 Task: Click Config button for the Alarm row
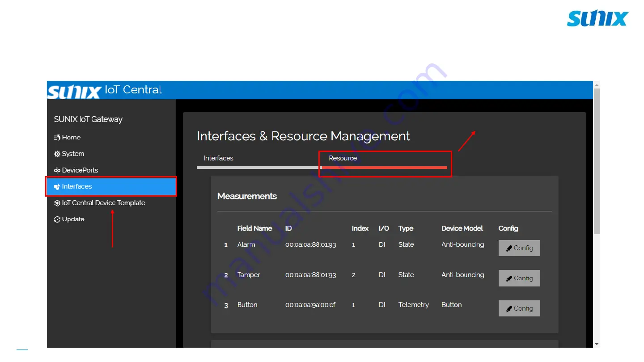point(519,248)
